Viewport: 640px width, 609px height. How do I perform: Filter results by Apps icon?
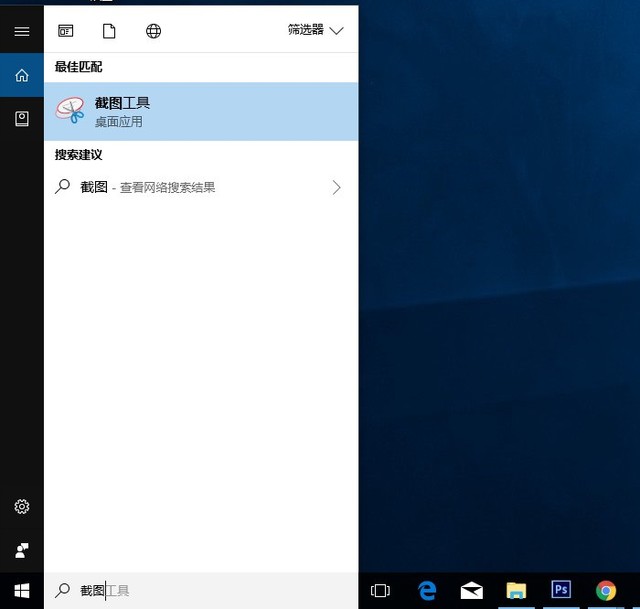coord(66,31)
